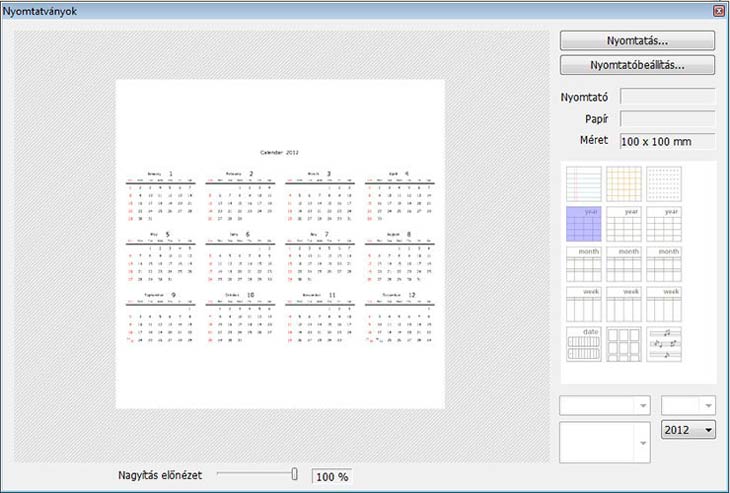Select the date template icon

(583, 344)
